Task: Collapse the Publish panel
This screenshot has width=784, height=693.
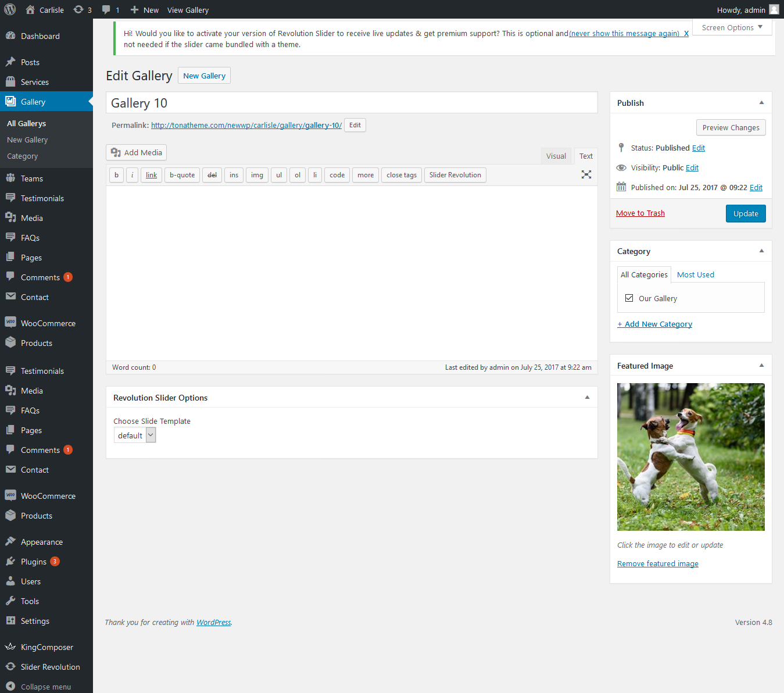Action: pyautogui.click(x=761, y=103)
